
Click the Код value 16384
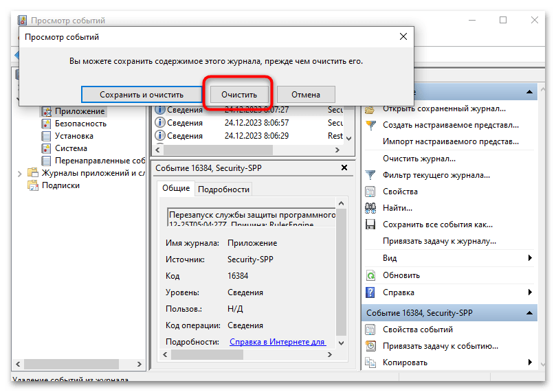238,276
